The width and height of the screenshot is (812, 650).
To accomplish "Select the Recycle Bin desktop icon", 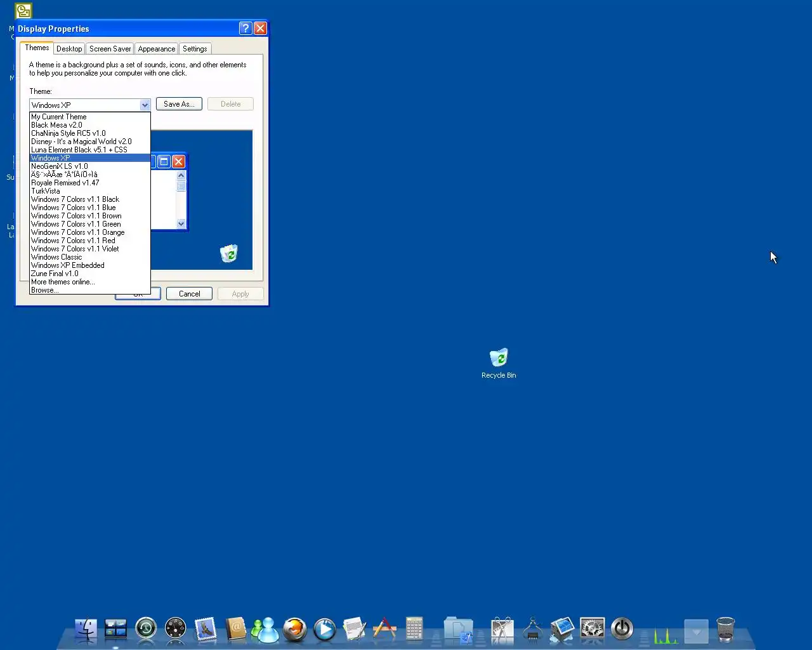I will point(499,364).
